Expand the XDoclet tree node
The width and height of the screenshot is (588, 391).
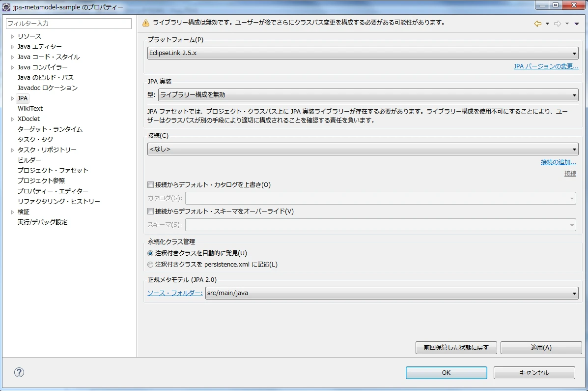click(x=12, y=119)
